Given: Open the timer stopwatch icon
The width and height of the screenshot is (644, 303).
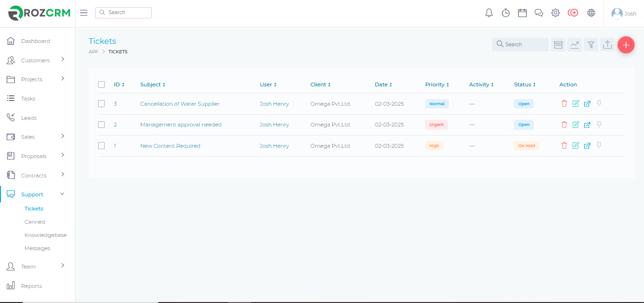Looking at the screenshot, I should (505, 13).
